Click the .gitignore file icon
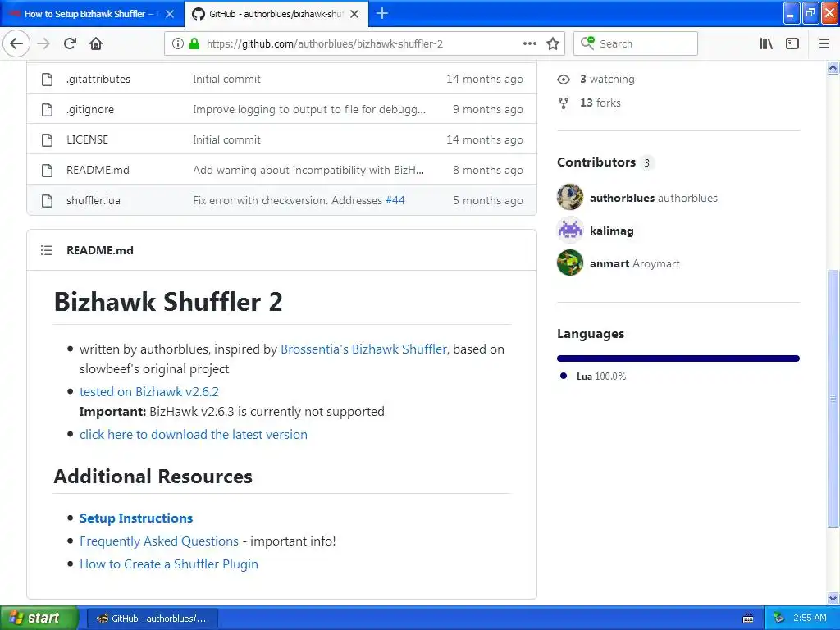 47,110
